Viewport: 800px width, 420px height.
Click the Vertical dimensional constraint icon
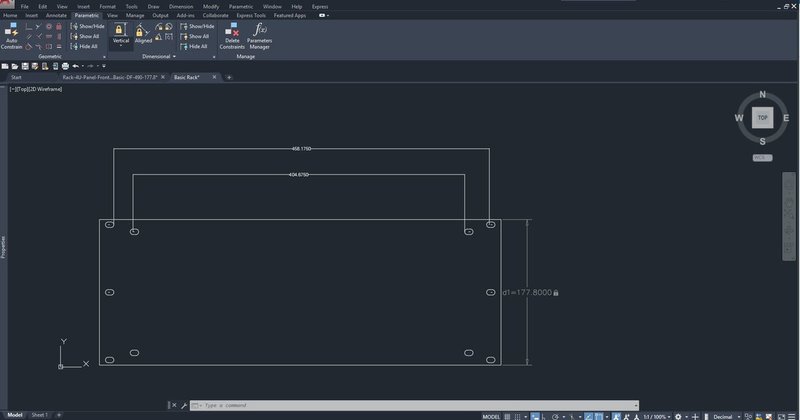(x=120, y=30)
